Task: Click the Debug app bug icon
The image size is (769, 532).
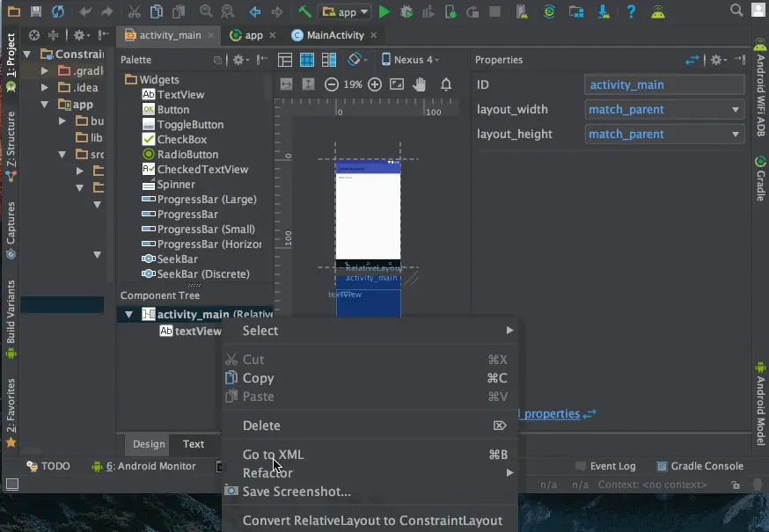Action: tap(406, 12)
